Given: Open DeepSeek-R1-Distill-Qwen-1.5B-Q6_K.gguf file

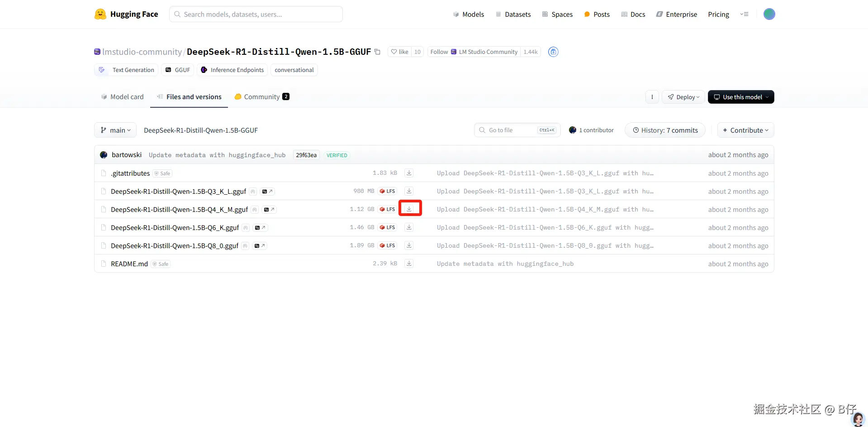Looking at the screenshot, I should (x=175, y=227).
